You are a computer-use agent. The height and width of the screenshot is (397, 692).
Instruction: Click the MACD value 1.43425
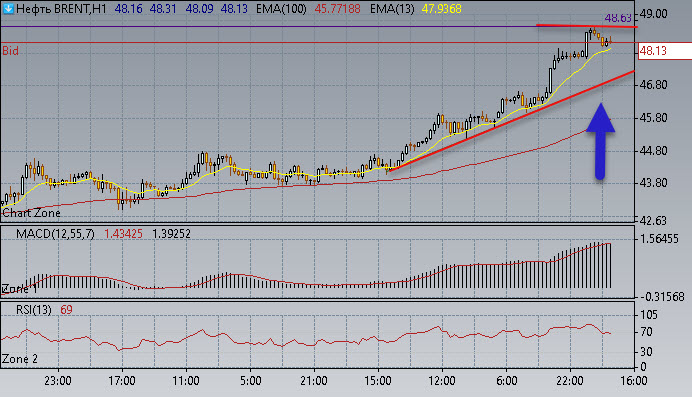(x=123, y=234)
